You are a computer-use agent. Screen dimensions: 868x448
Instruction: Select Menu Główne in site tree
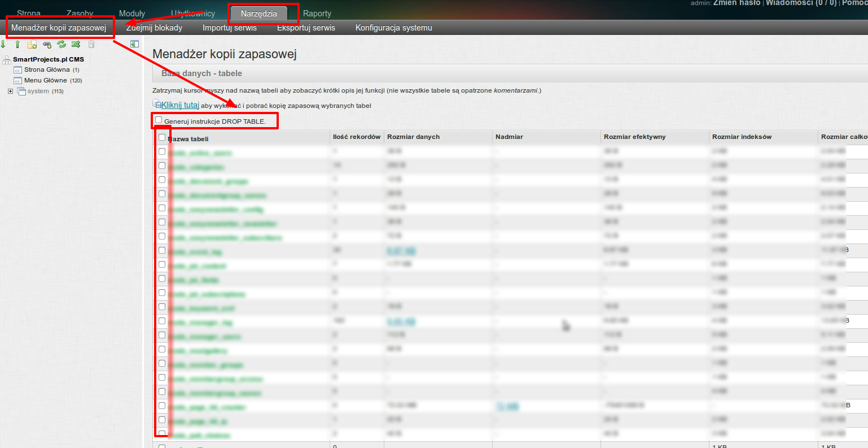click(x=46, y=81)
